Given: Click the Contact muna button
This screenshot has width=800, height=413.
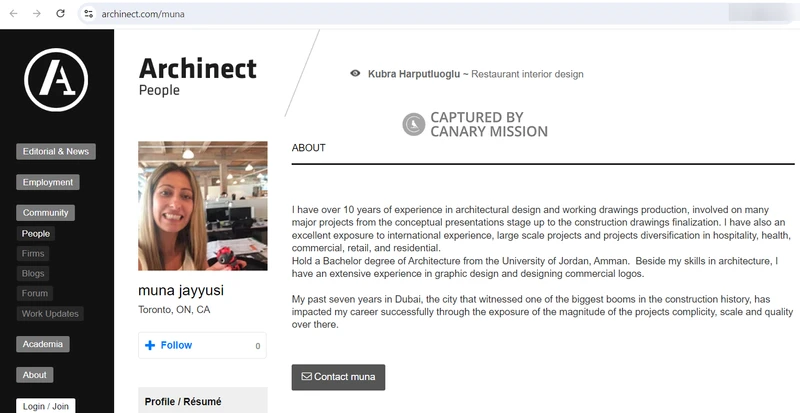Looking at the screenshot, I should [338, 377].
